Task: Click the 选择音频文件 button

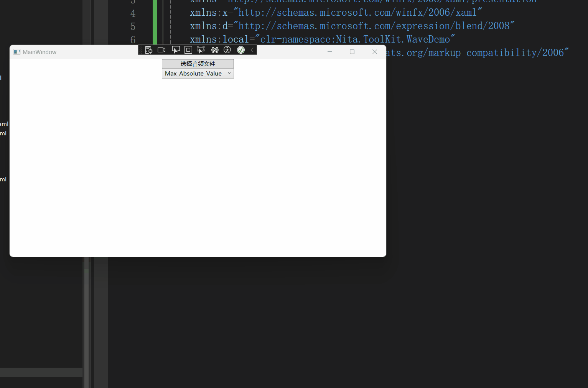Action: [198, 63]
